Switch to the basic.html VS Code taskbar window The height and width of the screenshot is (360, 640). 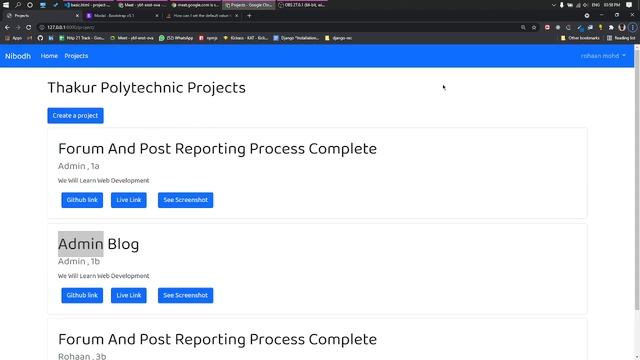pos(89,5)
